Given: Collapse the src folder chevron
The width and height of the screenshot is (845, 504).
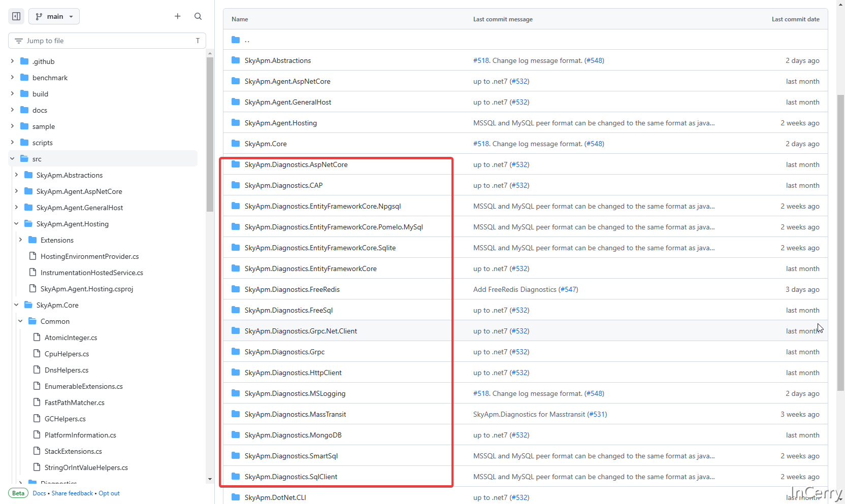Looking at the screenshot, I should (13, 159).
